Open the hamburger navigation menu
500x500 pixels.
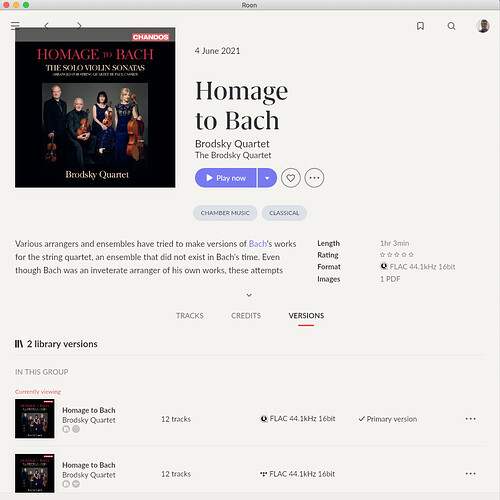tap(15, 26)
